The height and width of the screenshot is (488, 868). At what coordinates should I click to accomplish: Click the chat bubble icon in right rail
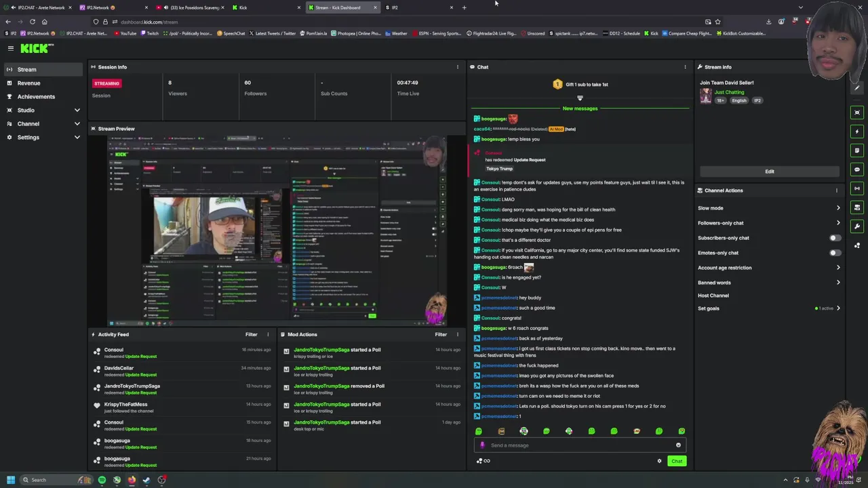858,169
